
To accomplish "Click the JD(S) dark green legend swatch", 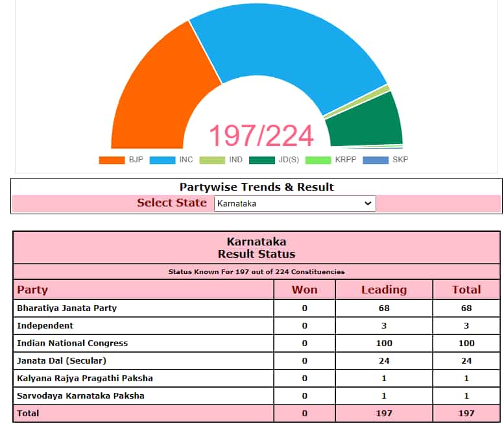I will 262,160.
